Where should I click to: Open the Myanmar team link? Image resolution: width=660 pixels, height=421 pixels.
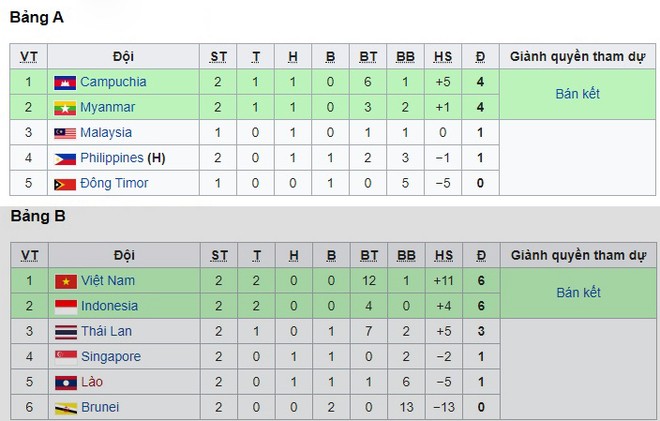click(x=107, y=107)
